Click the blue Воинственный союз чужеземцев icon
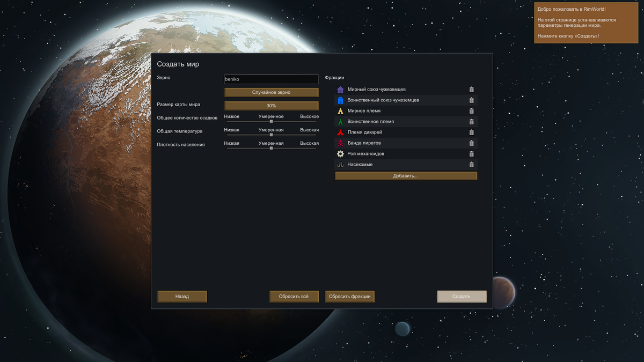 [x=340, y=100]
